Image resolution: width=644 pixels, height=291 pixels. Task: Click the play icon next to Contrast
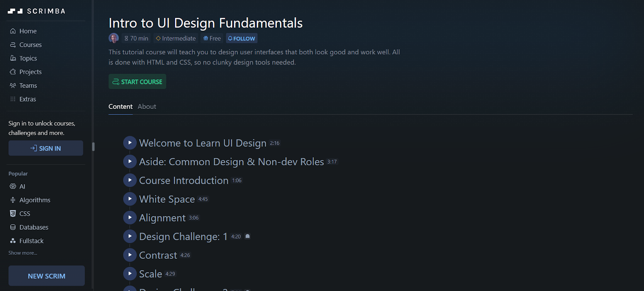130,255
